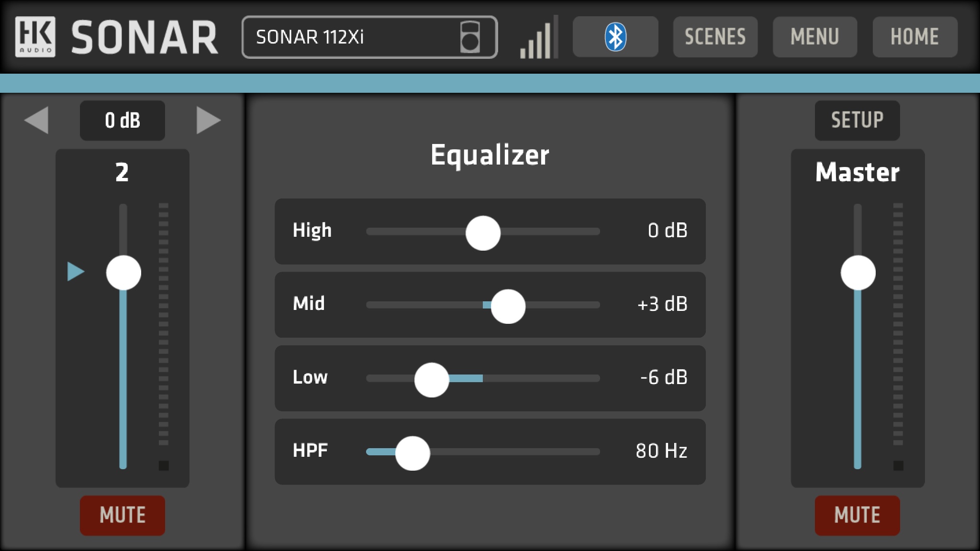Click the HK Audio logo icon
980x551 pixels.
tap(35, 37)
